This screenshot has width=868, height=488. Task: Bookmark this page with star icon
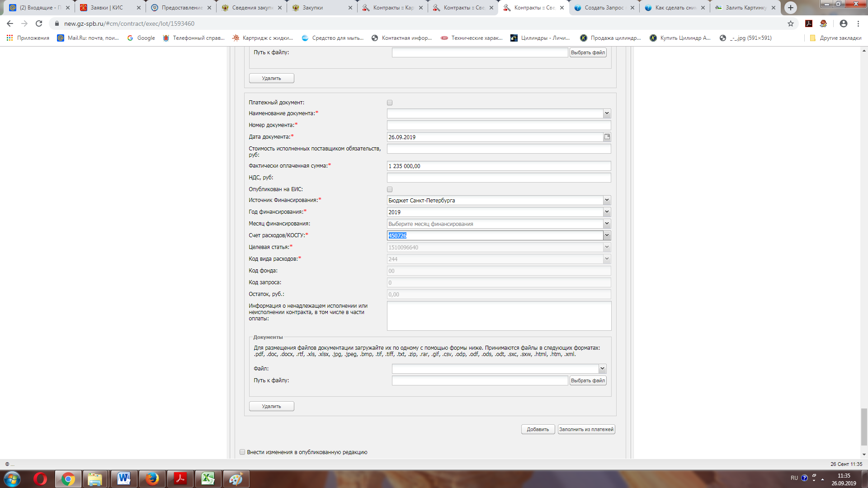790,23
